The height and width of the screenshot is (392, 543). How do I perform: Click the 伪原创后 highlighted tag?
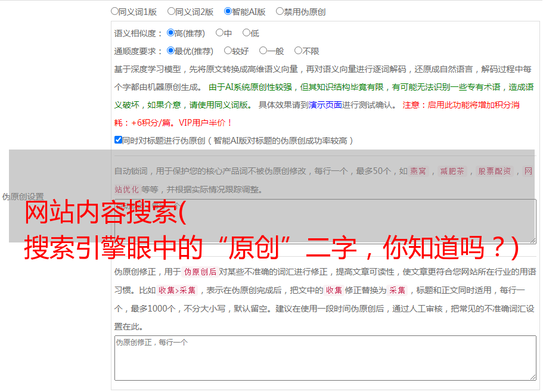coord(200,272)
